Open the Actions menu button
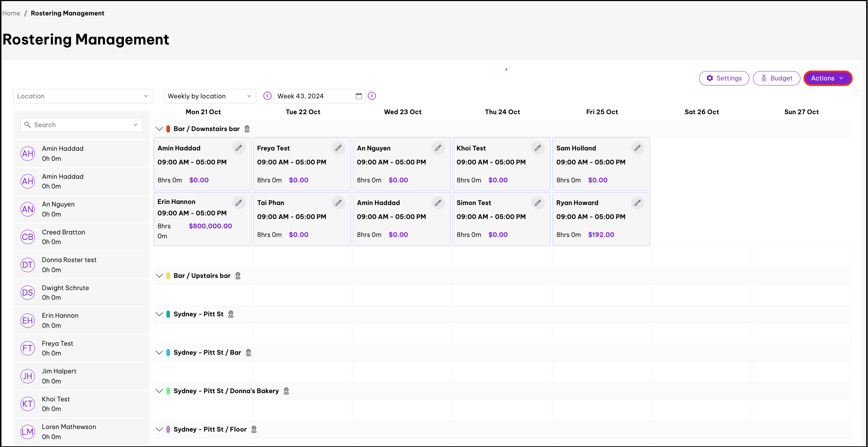Image resolution: width=868 pixels, height=447 pixels. [827, 78]
